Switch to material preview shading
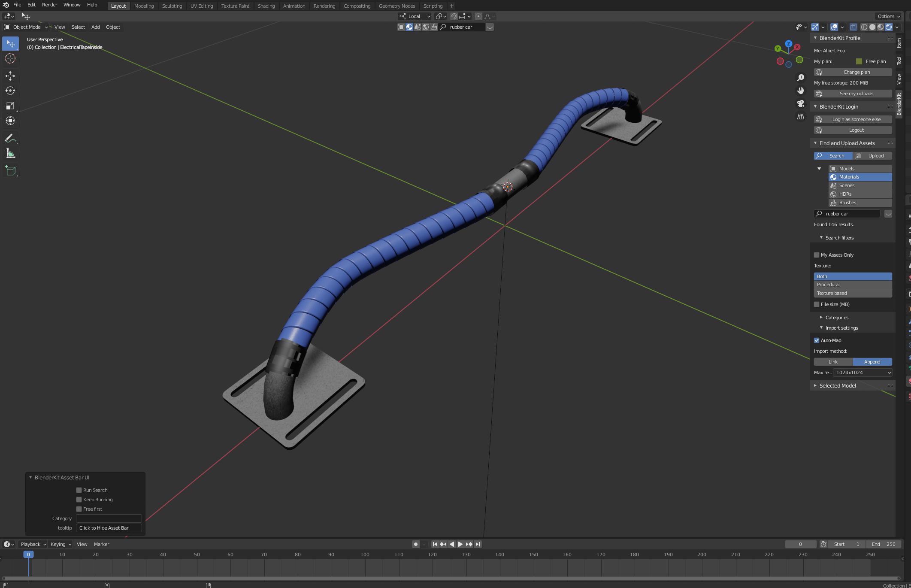Image resolution: width=911 pixels, height=588 pixels. coord(881,27)
